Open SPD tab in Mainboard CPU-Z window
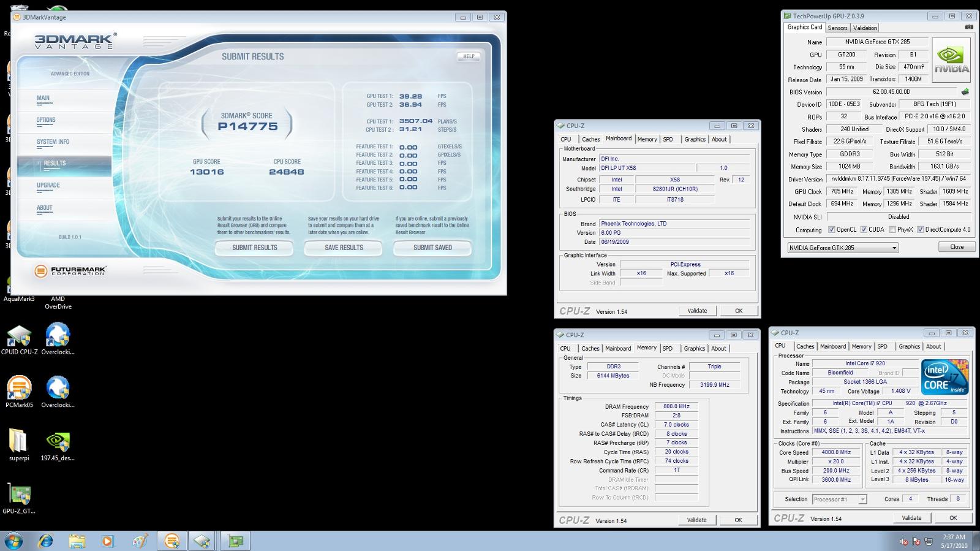Image resolution: width=980 pixels, height=551 pixels. click(x=668, y=139)
